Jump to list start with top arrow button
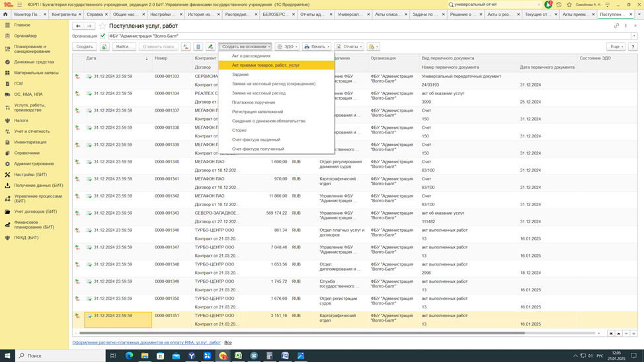Viewport: 644px width, 362px height. pyautogui.click(x=611, y=334)
